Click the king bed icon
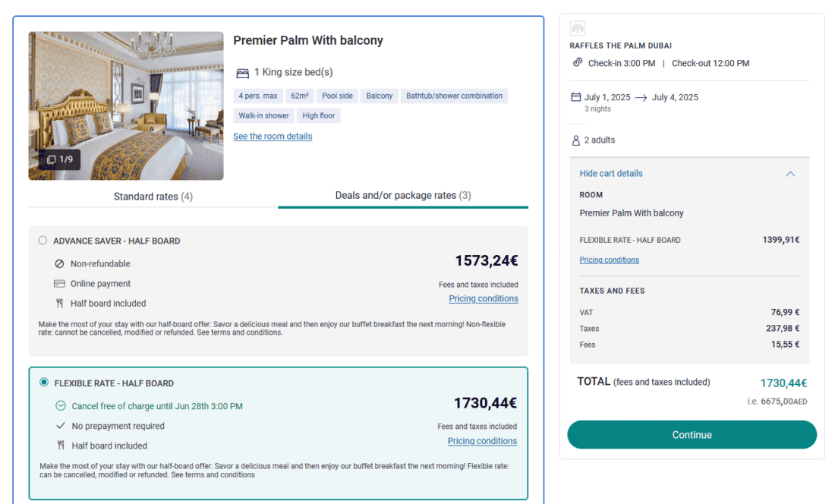This screenshot has width=835, height=504. (242, 73)
